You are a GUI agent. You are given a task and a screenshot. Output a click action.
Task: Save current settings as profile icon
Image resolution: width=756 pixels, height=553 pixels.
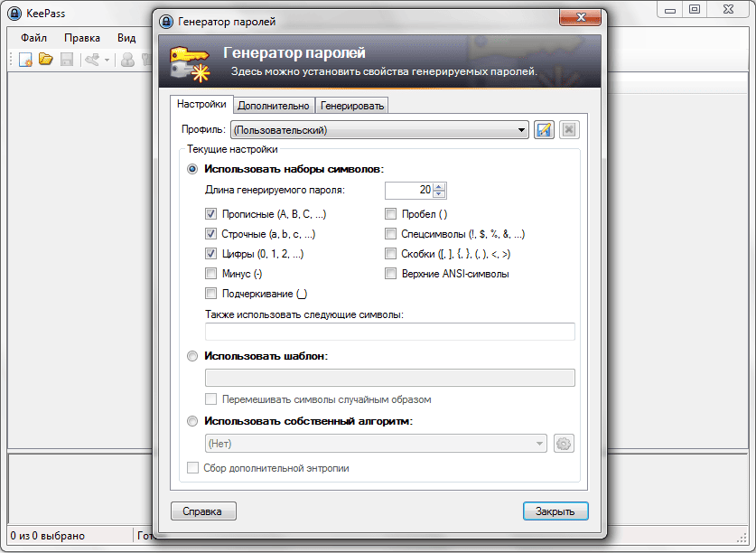(544, 130)
